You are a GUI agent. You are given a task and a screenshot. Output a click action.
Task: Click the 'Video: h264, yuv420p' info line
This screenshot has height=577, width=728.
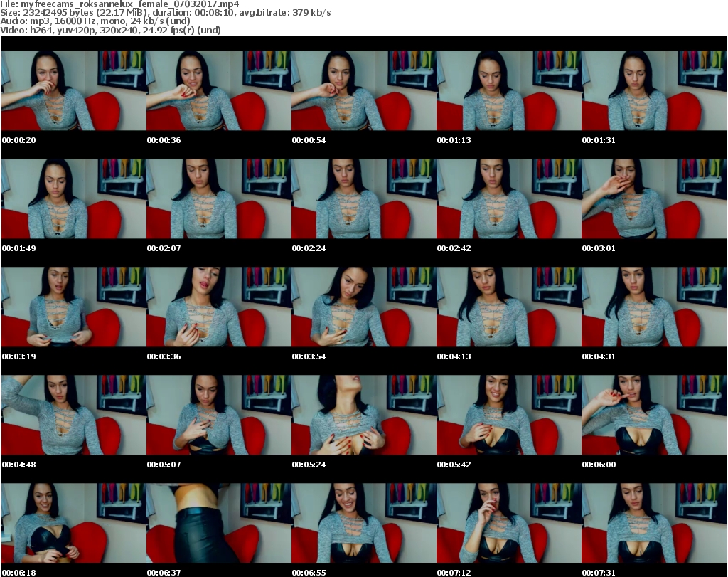[x=110, y=30]
